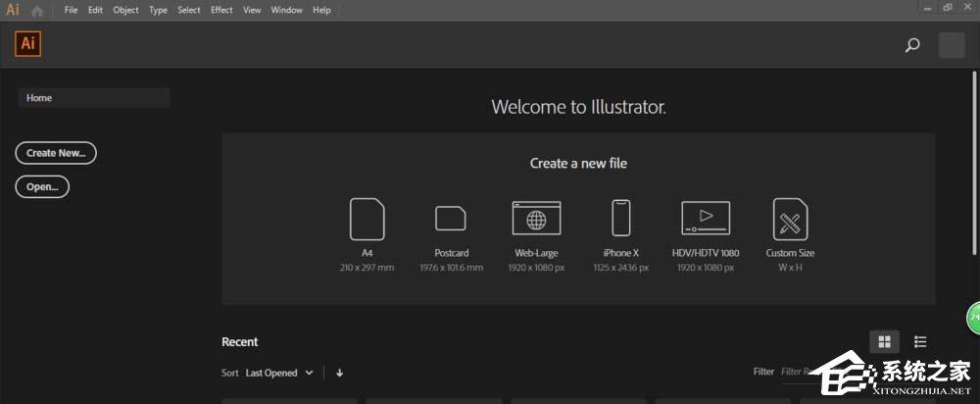The width and height of the screenshot is (980, 404).
Task: Click the 210 x 297 mm dimensions text
Action: coord(367,268)
